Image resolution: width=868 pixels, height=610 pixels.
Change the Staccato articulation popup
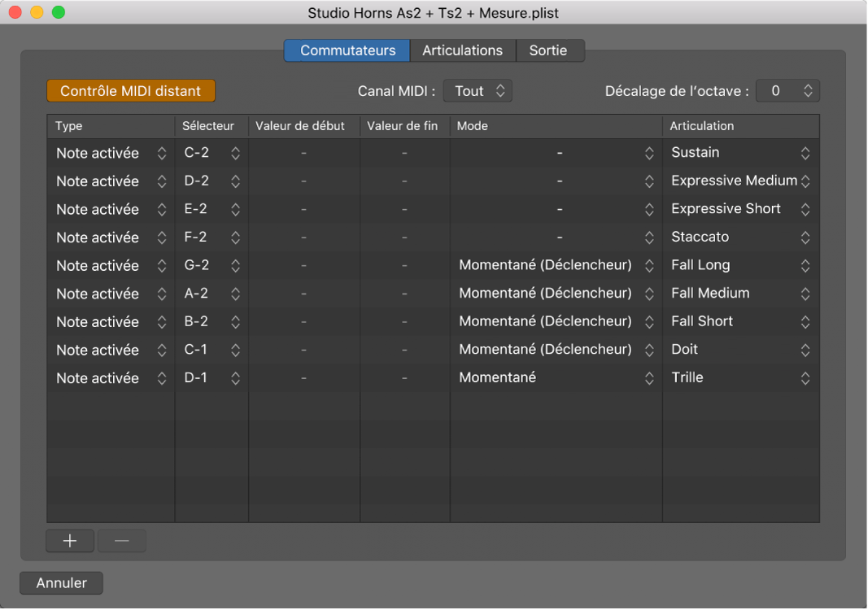[739, 237]
